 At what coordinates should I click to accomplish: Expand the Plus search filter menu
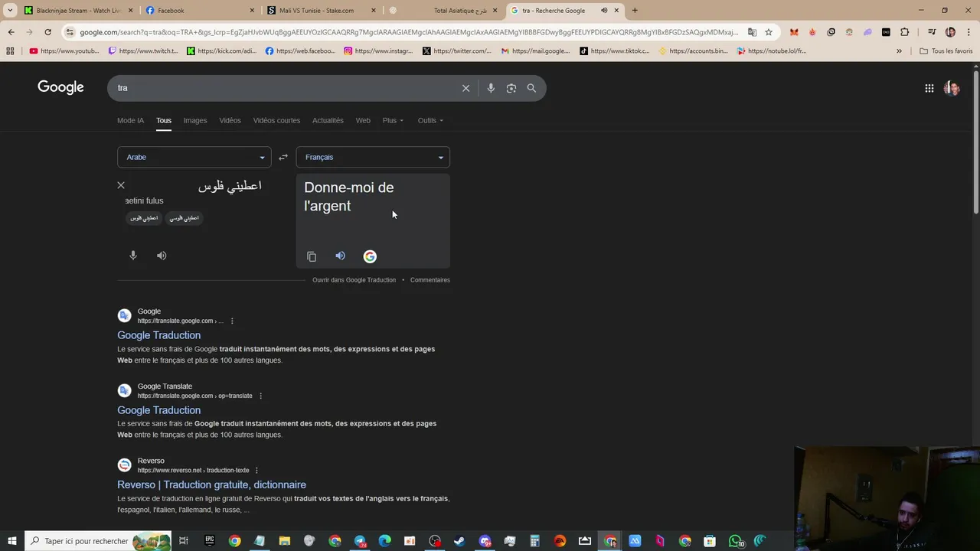click(393, 120)
